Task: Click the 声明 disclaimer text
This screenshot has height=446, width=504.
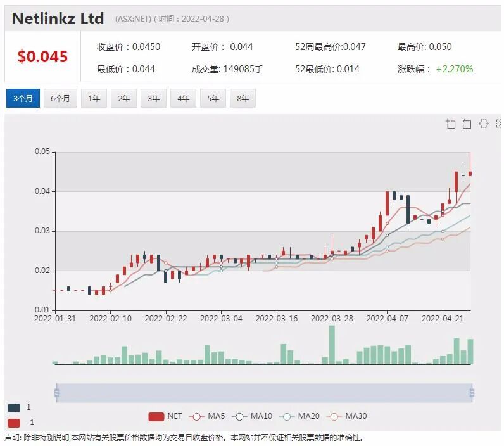Action: click(184, 438)
